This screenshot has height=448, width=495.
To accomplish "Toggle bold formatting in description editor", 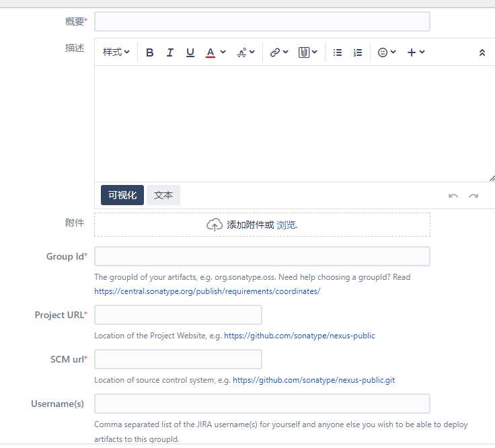I will point(150,52).
